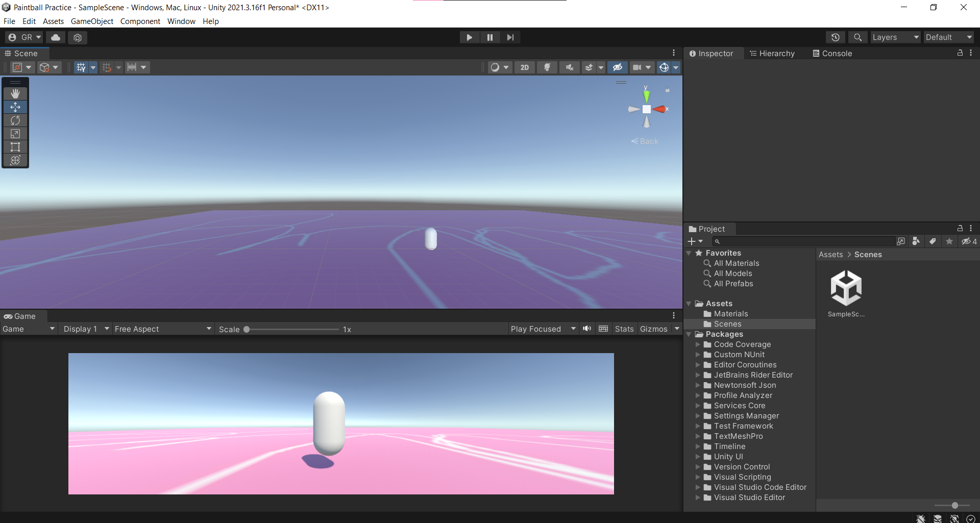Switch to the Console tab

pos(832,54)
